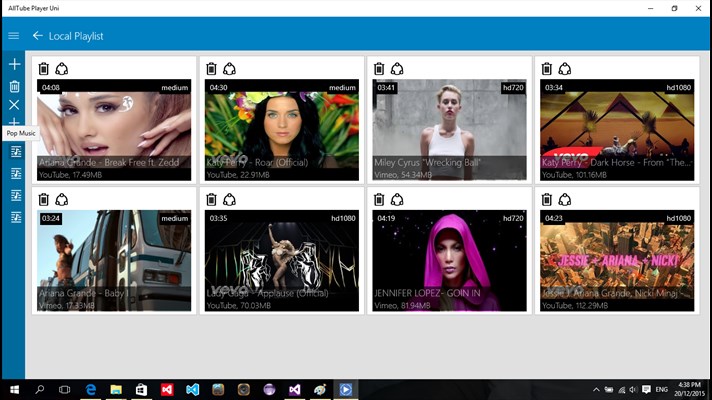Click the sidebar X cancel icon
Image resolution: width=712 pixels, height=400 pixels.
point(15,104)
